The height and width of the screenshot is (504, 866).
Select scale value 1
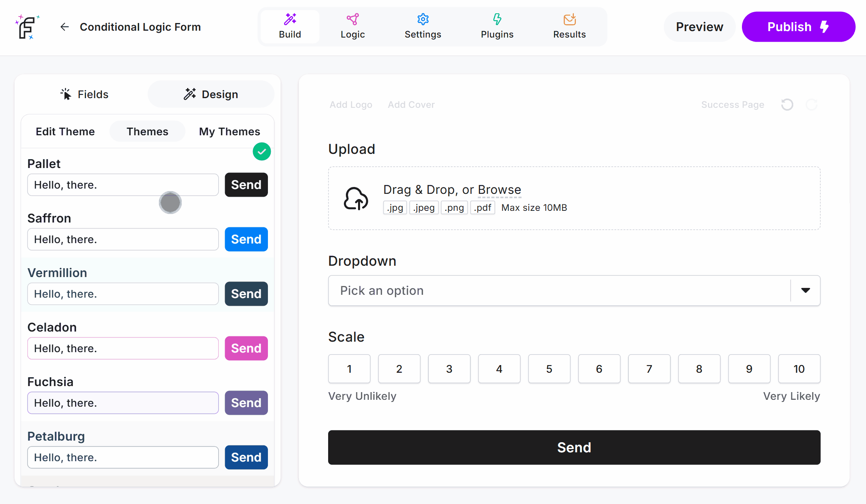(349, 369)
